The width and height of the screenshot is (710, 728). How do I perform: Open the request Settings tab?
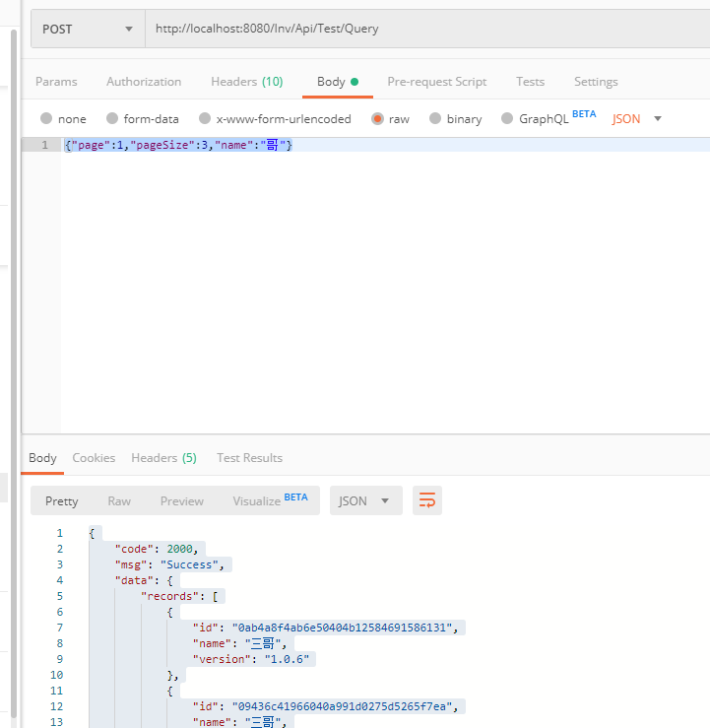pos(596,82)
